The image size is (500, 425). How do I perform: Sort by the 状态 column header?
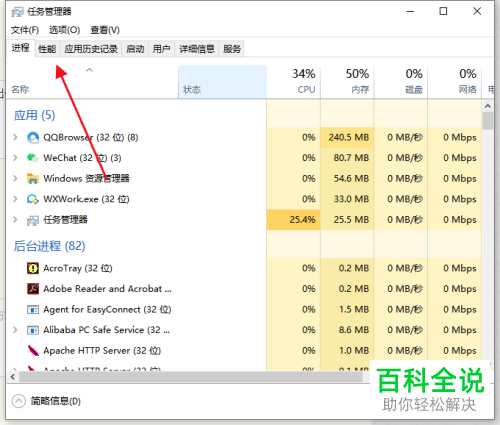[222, 82]
